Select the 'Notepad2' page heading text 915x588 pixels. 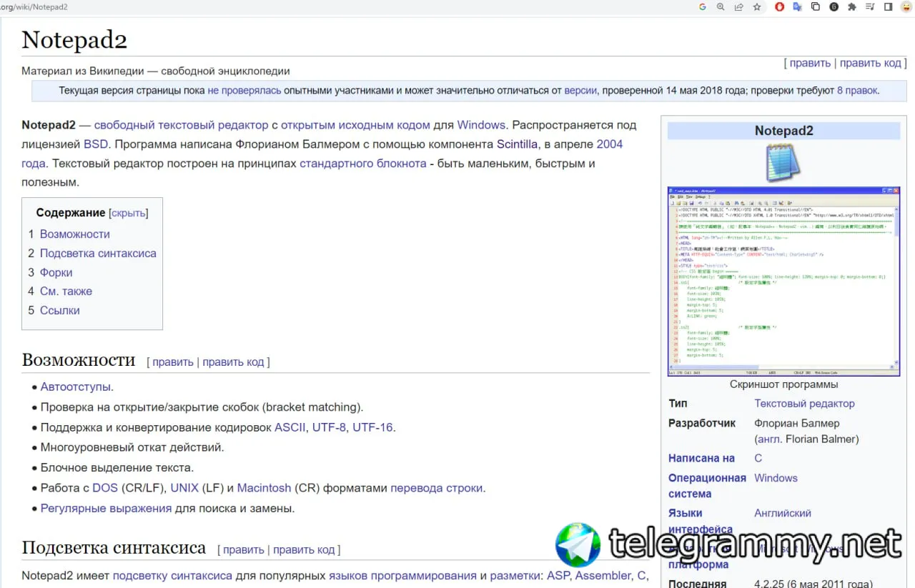click(x=74, y=40)
